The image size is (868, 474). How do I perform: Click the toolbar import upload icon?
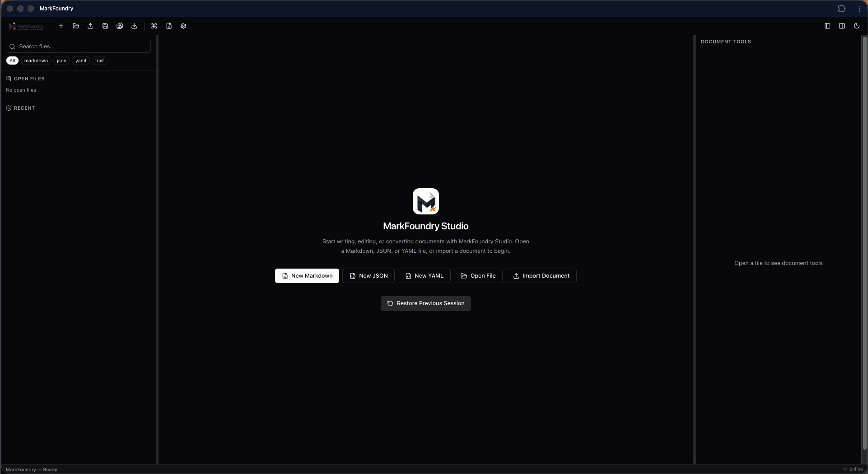(x=90, y=26)
